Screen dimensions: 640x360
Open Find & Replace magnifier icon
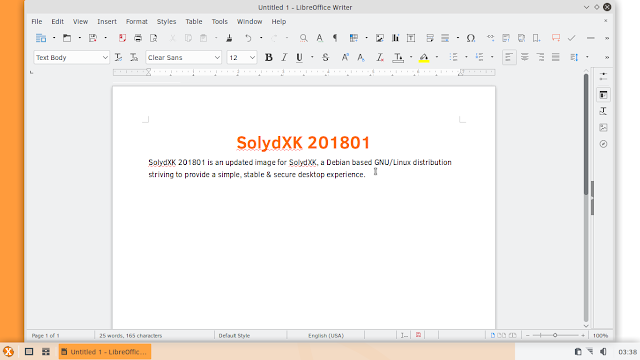[x=304, y=38]
